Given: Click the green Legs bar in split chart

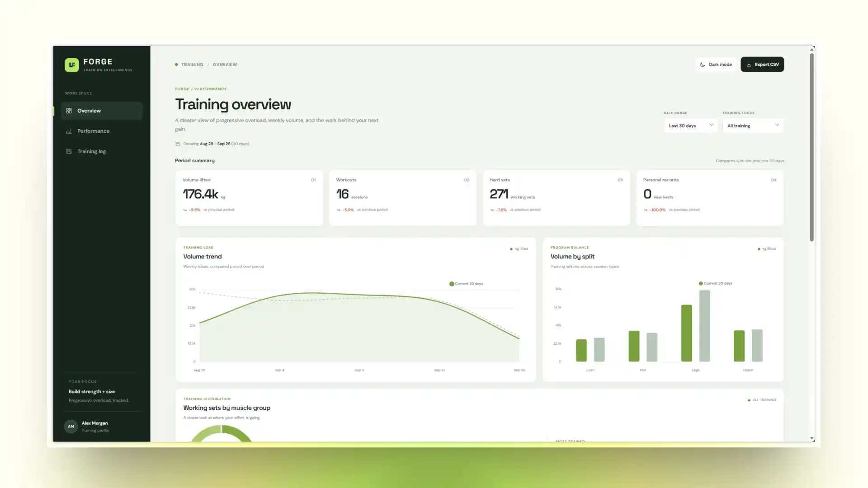Looking at the screenshot, I should click(x=686, y=333).
